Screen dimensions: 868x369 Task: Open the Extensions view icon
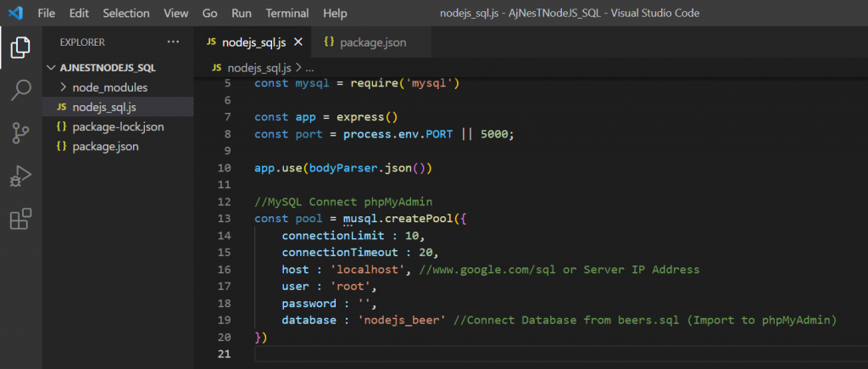pos(20,219)
